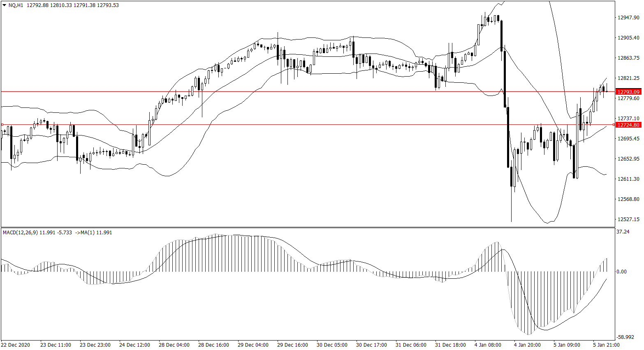Click the 31 Dec 18:00 time label

tap(450, 345)
